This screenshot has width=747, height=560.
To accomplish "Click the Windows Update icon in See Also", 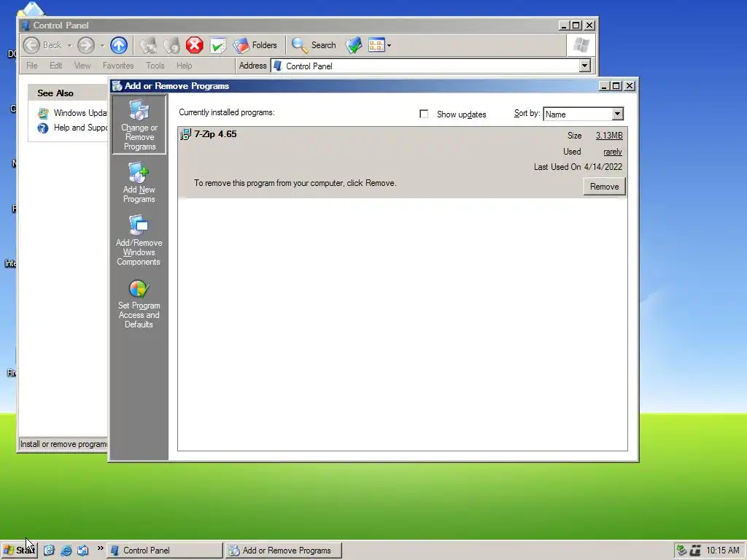I will [x=43, y=113].
